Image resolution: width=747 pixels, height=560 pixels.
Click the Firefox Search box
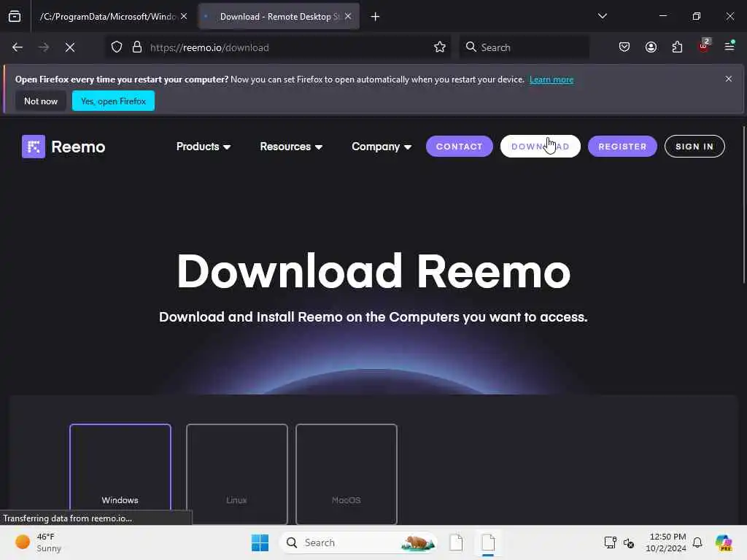click(524, 47)
